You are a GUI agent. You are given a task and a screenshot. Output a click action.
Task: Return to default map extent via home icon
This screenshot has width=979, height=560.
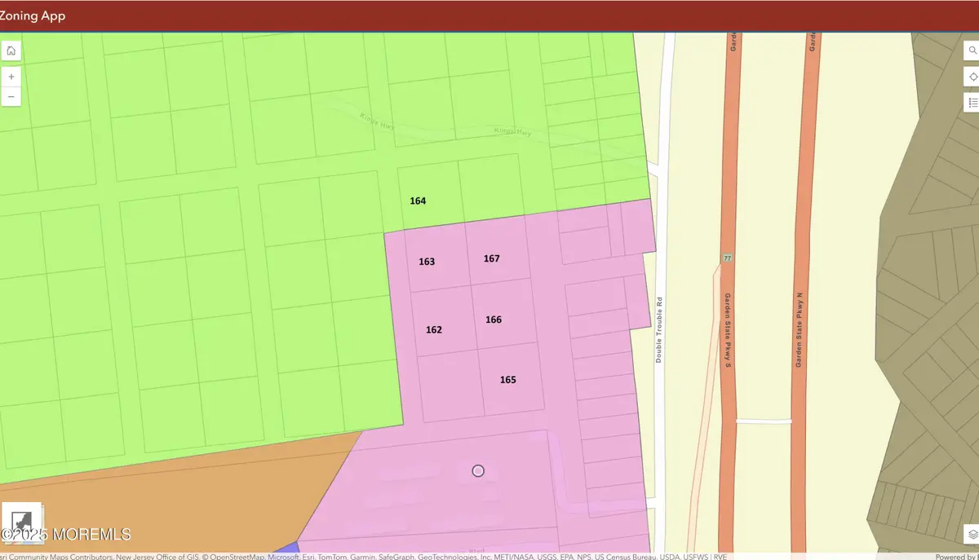11,50
